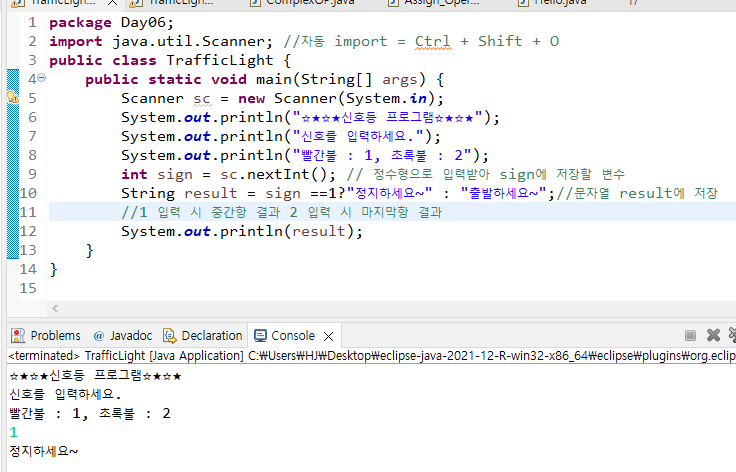
Task: Click the Declaration view icon
Action: coord(169,335)
